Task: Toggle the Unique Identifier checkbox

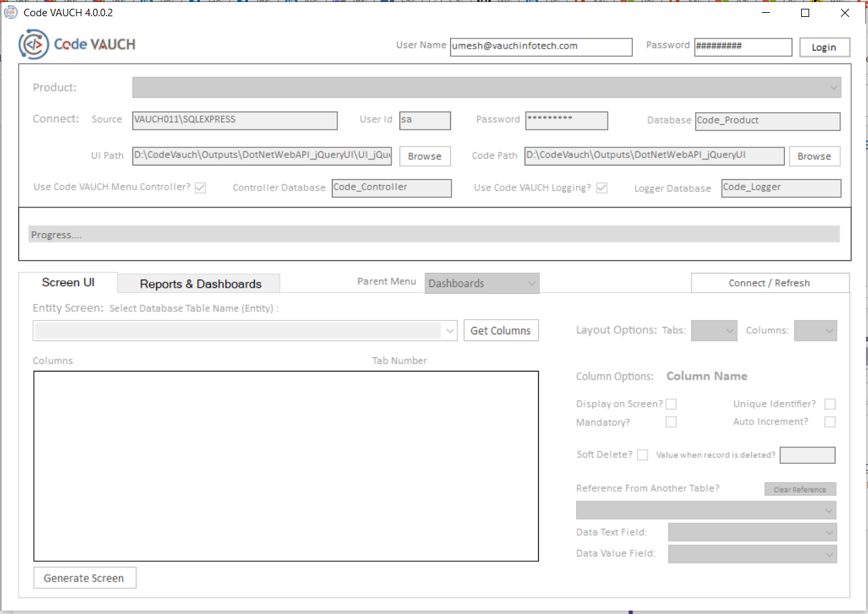Action: pyautogui.click(x=830, y=404)
